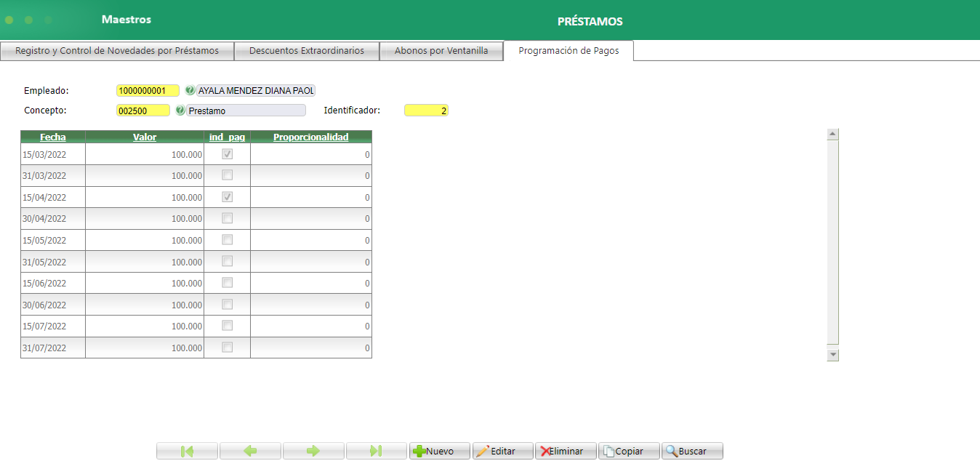Screen dimensions: 980x469
Task: Click the vertical scrollbar track
Action: [x=833, y=244]
